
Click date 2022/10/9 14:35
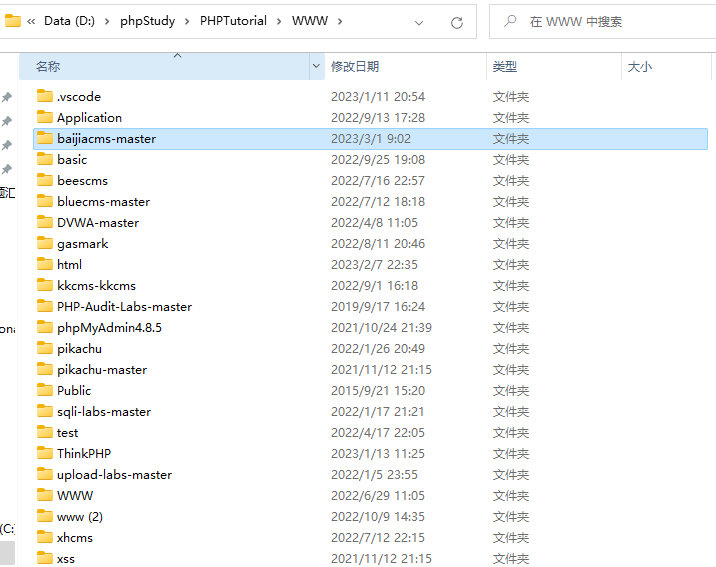tap(378, 517)
